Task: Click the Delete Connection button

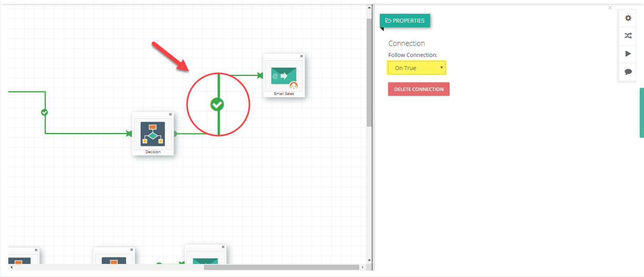Action: coord(419,89)
